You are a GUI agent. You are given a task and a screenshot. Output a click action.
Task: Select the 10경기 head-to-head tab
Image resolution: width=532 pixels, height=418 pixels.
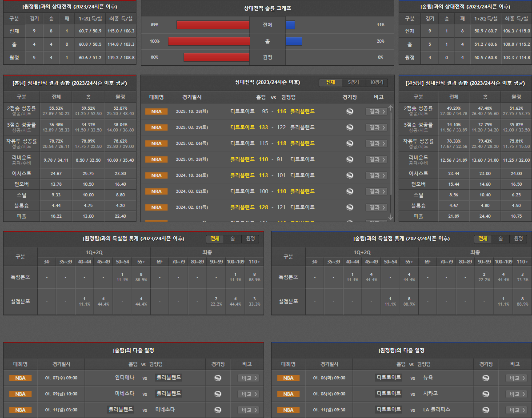click(x=376, y=83)
